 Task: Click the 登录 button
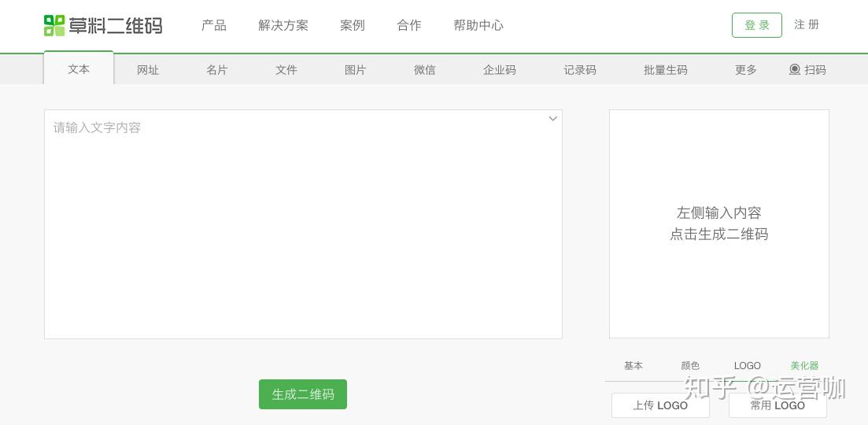click(757, 25)
